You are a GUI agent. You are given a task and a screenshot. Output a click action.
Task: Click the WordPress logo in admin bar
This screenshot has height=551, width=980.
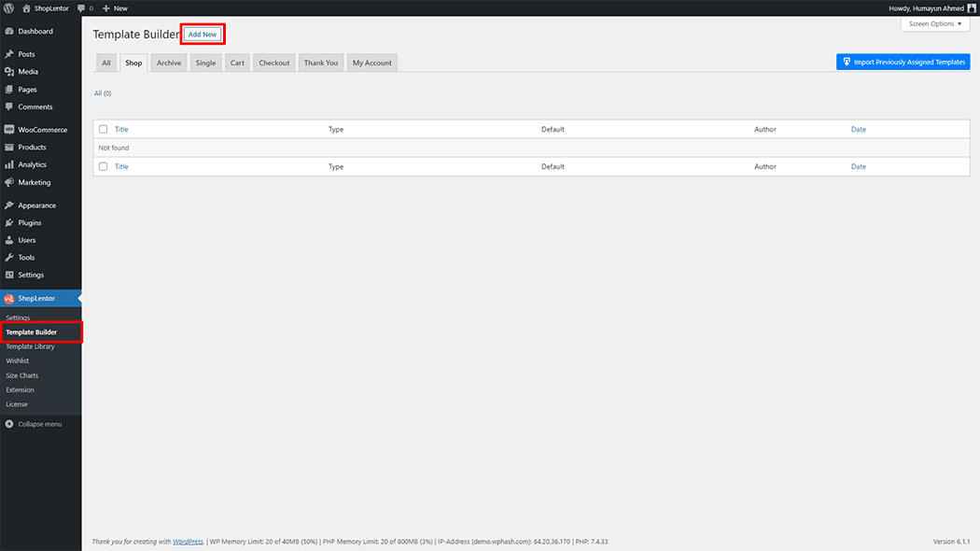coord(9,8)
